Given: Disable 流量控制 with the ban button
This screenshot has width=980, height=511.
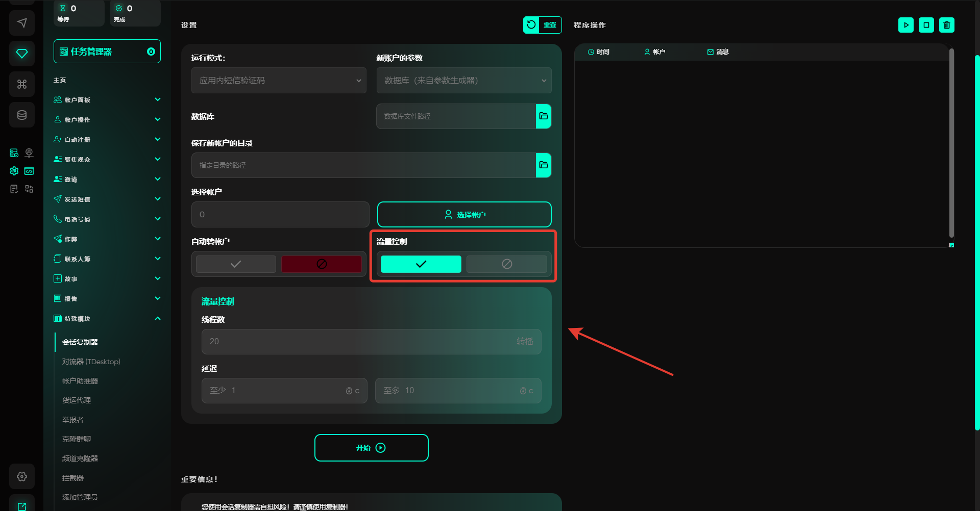Looking at the screenshot, I should point(506,264).
